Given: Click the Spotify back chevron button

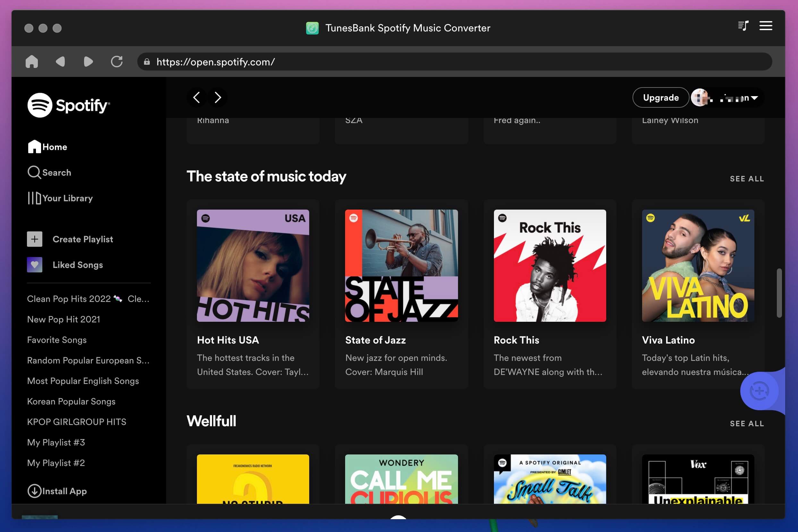Looking at the screenshot, I should [x=197, y=98].
